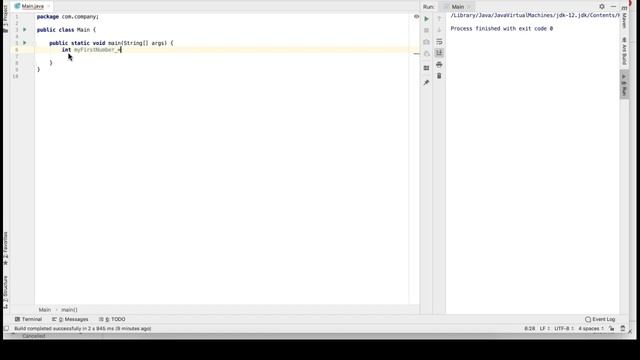Open the Ant Build tool window
Screen dimensions: 640x360
[624, 51]
